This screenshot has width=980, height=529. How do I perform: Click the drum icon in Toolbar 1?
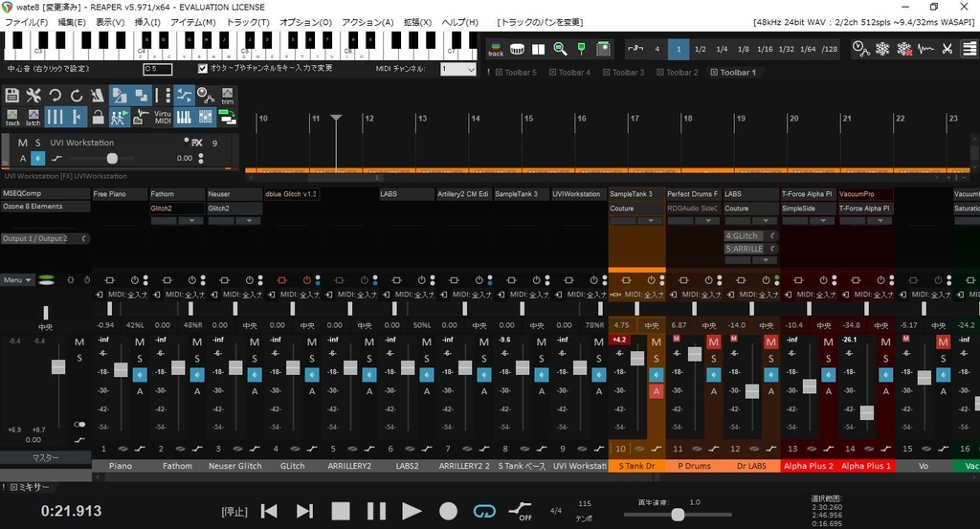click(x=517, y=49)
